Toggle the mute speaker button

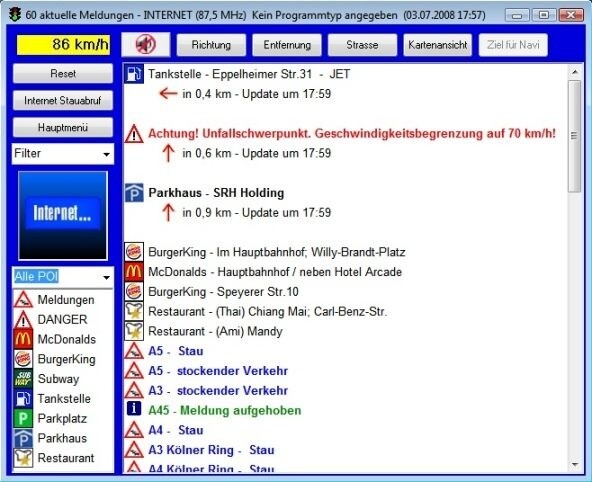point(146,45)
